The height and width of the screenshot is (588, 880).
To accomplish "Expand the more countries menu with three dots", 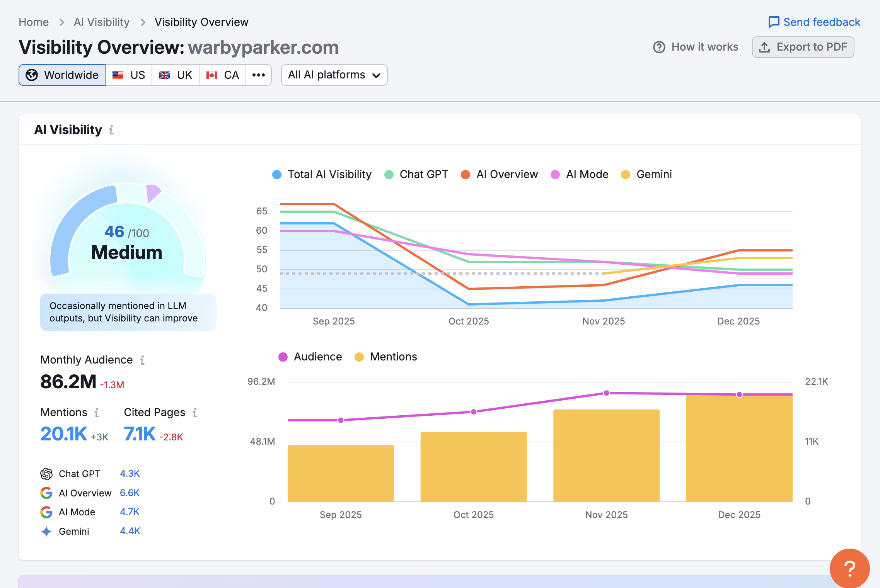I will (258, 75).
